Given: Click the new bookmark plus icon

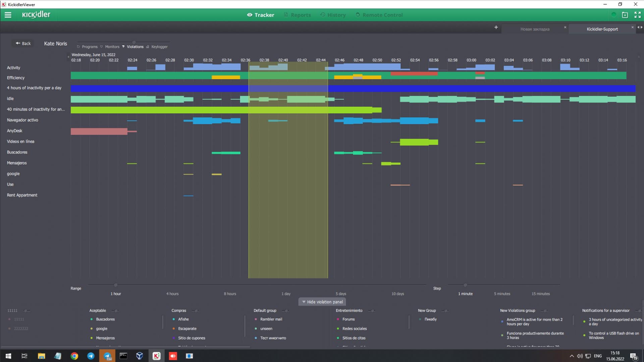Looking at the screenshot, I should click(496, 27).
